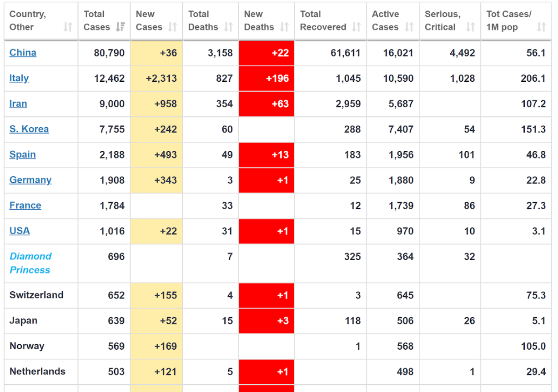Click the France country link
This screenshot has width=558, height=392.
click(x=25, y=205)
